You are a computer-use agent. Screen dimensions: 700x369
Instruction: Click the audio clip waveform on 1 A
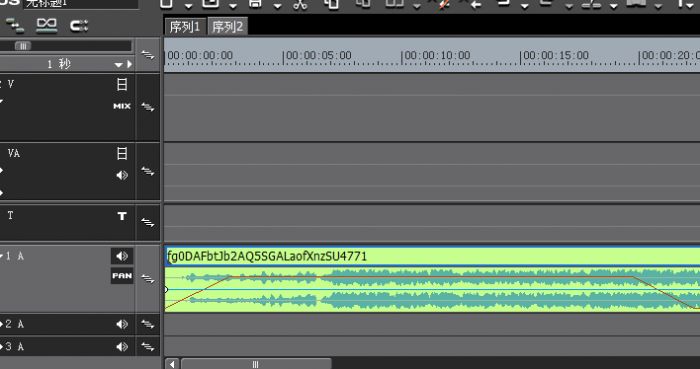(433, 289)
